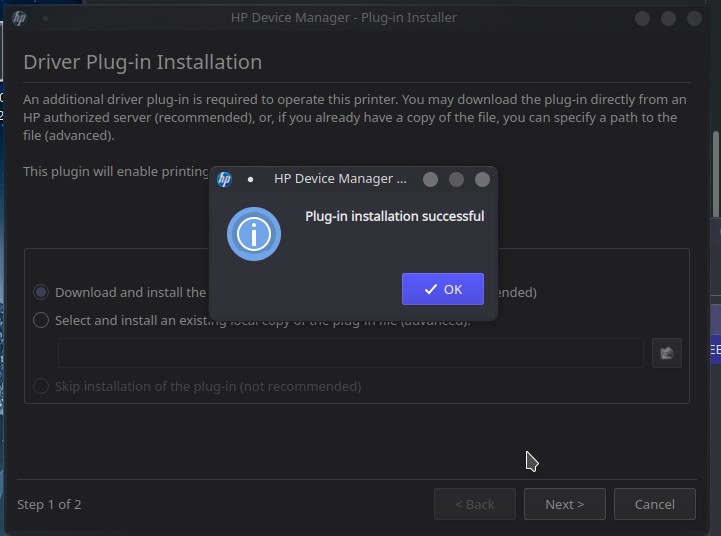Close the success dialog via title bar
721x536 pixels.
point(482,179)
